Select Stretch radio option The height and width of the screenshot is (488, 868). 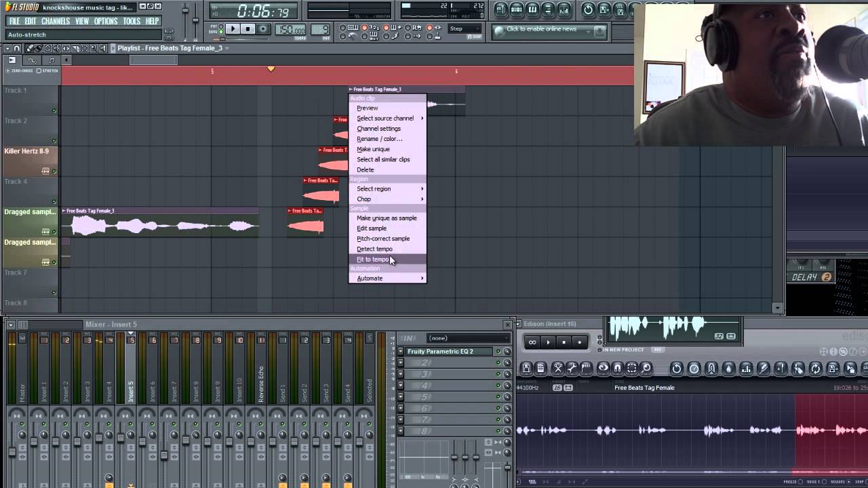39,70
